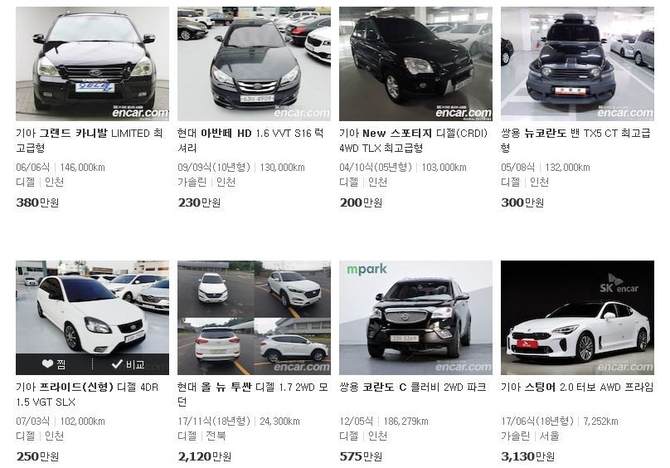Viewport: 670px width, 468px height.
Task: Open the 쌍용 코란도 C 클러비 listing title
Action: 413,387
